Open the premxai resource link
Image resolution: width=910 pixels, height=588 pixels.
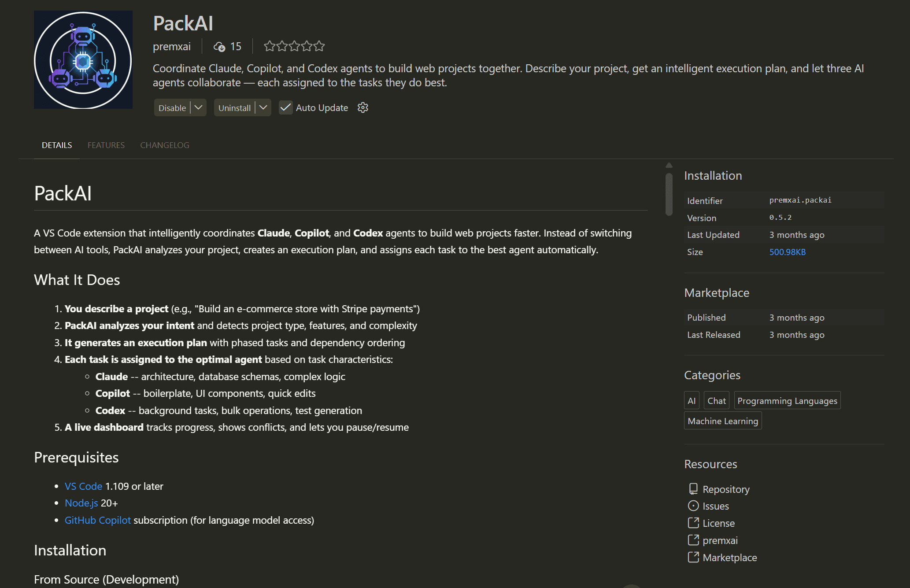(x=720, y=540)
